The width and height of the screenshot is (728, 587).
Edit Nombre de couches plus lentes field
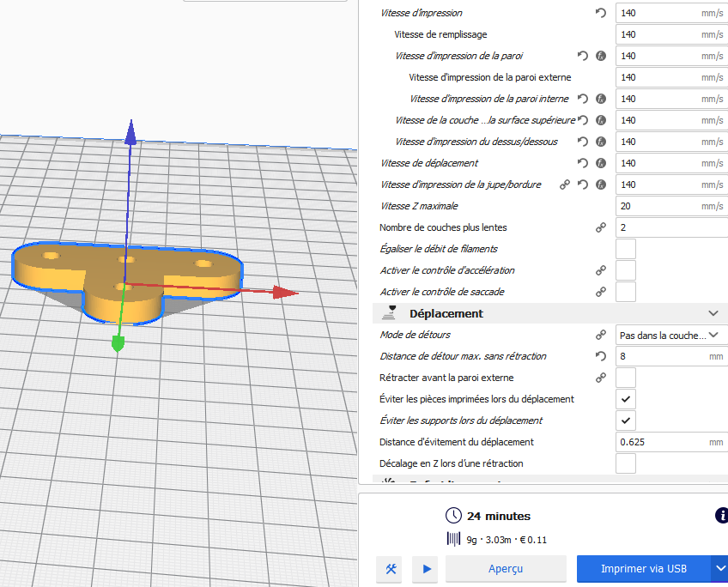pyautogui.click(x=672, y=227)
